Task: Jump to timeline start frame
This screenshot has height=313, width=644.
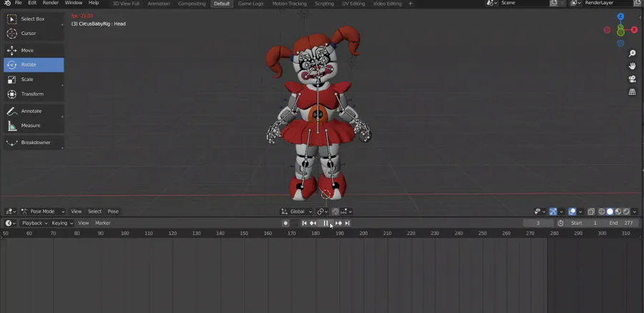Action: coord(304,223)
